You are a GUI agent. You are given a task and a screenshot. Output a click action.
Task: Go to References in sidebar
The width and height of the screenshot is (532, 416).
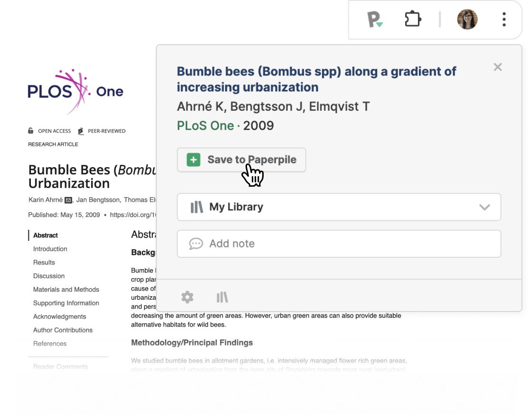coord(50,344)
